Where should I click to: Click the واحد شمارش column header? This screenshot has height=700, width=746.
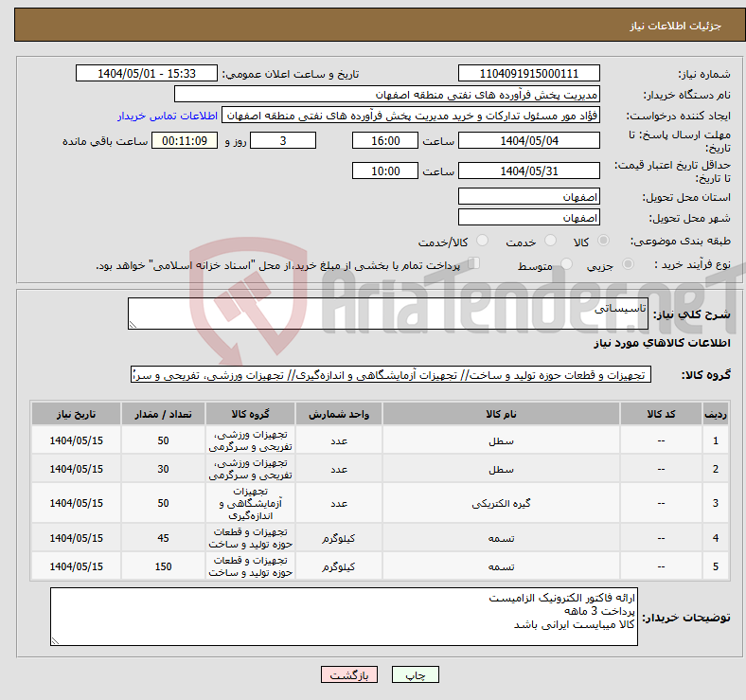coord(339,414)
